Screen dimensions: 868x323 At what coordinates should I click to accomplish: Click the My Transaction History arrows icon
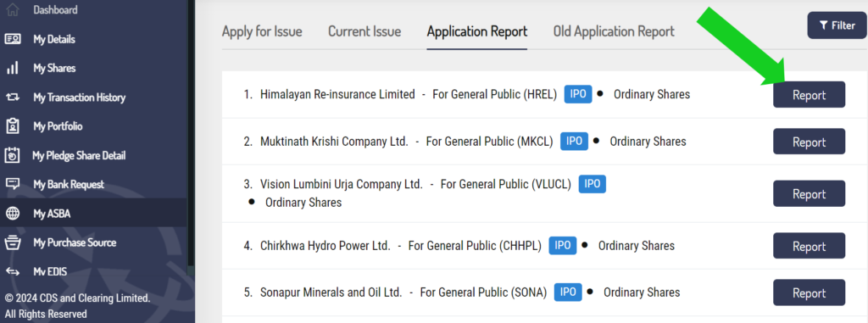(x=12, y=97)
